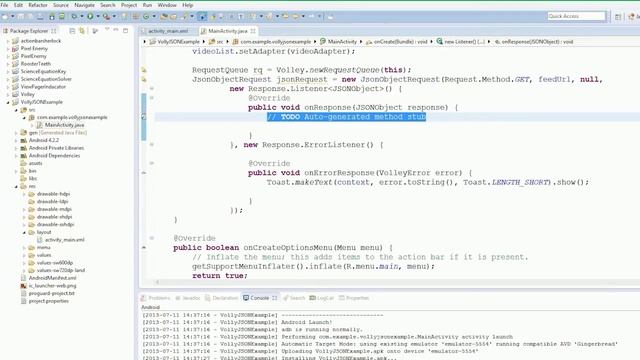Maximize the Package Explorer panel
The height and width of the screenshot is (360, 640).
126,31
